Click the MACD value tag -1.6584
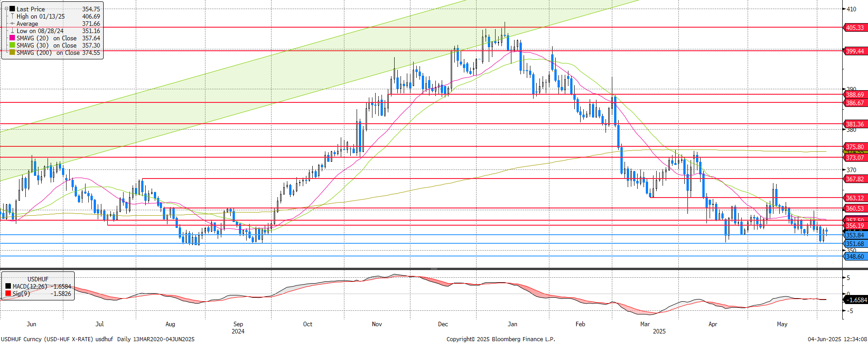 pos(857,300)
